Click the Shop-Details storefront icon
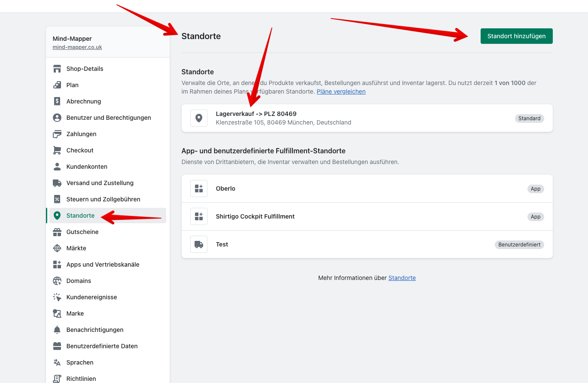The image size is (588, 383). point(57,69)
